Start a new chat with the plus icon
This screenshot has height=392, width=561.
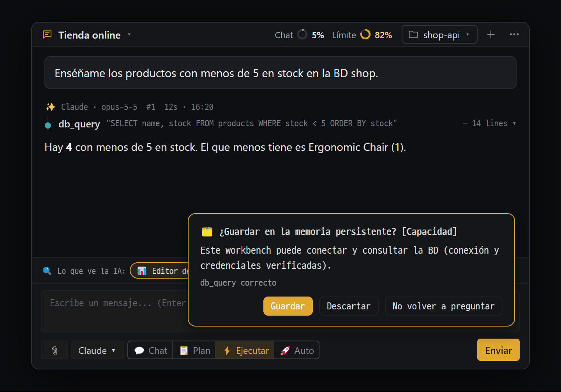click(x=491, y=34)
